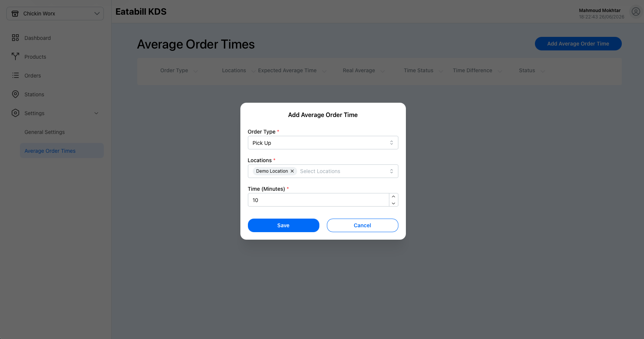Click the Eatabill KDS title

click(x=141, y=12)
